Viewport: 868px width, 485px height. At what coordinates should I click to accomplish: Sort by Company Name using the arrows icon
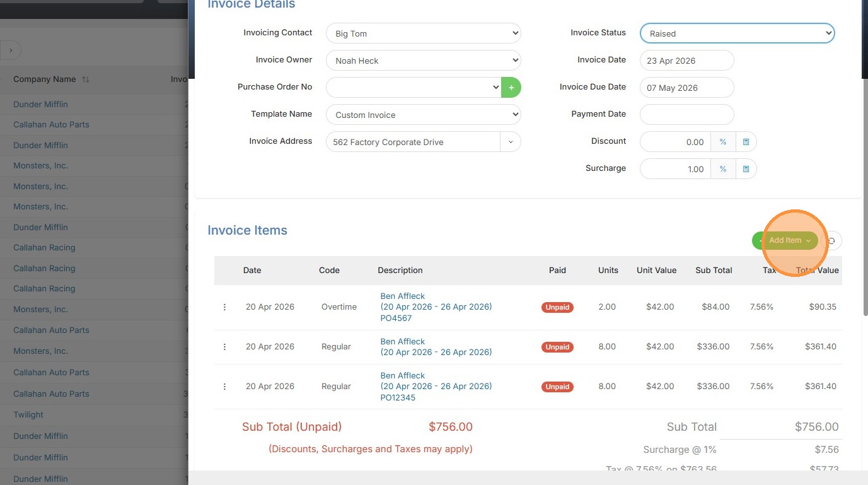pyautogui.click(x=86, y=79)
